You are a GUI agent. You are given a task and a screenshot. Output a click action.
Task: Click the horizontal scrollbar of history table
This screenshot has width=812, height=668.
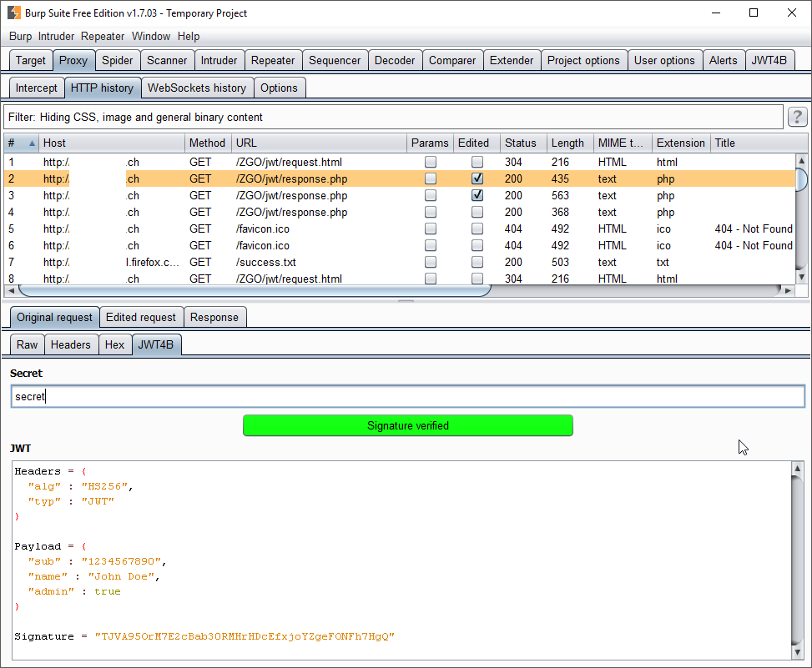pos(255,291)
